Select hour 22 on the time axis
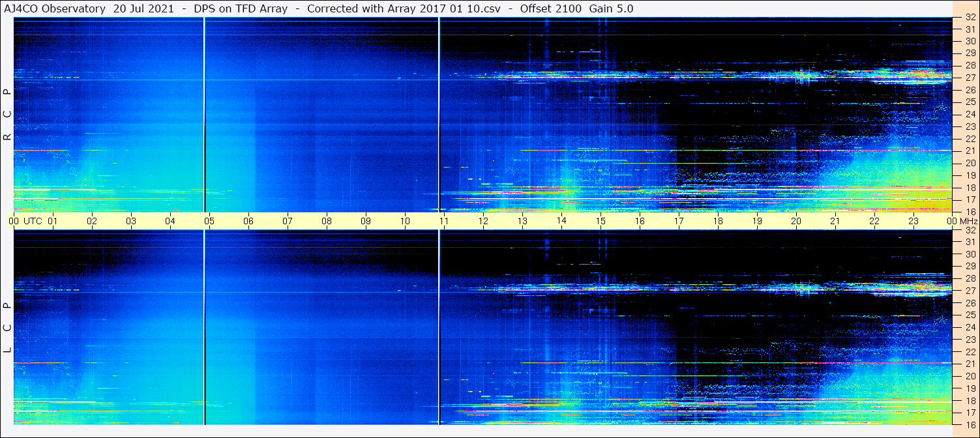Viewport: 980px width, 438px height. click(x=874, y=221)
